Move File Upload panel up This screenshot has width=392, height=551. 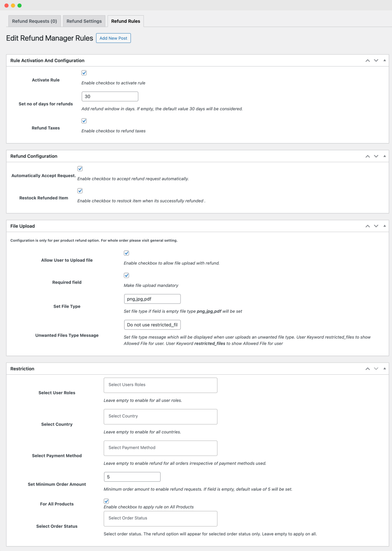368,226
